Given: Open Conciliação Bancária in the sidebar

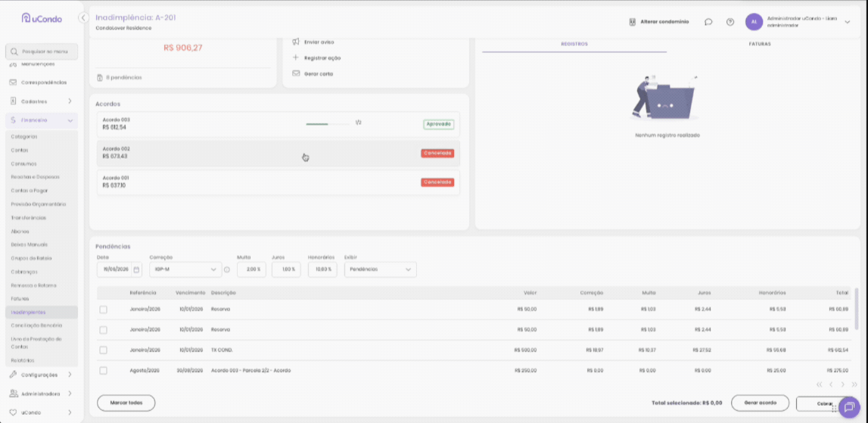Looking at the screenshot, I should (36, 325).
